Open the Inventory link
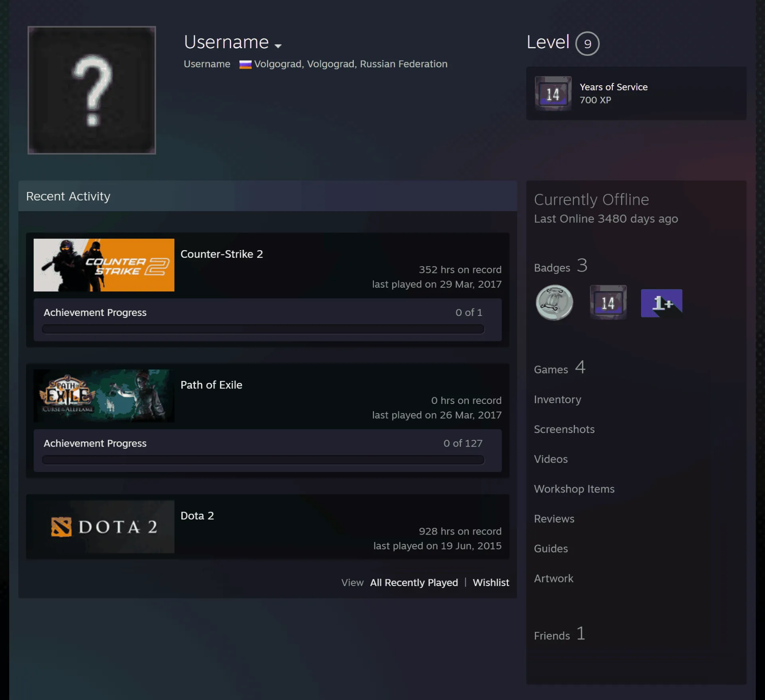This screenshot has height=700, width=765. pyautogui.click(x=557, y=399)
